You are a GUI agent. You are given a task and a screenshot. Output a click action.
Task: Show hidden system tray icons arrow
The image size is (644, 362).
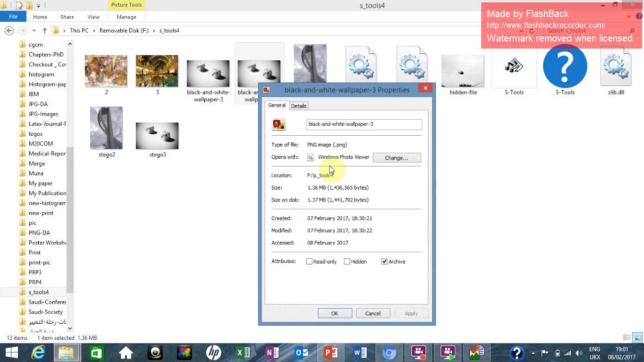click(x=534, y=353)
